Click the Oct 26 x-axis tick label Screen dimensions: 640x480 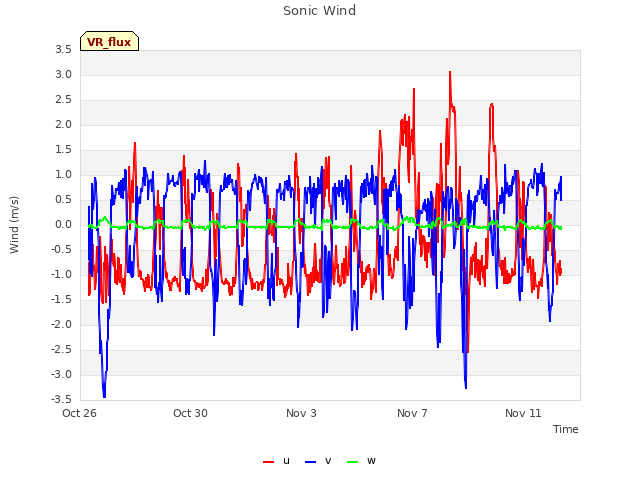click(79, 413)
